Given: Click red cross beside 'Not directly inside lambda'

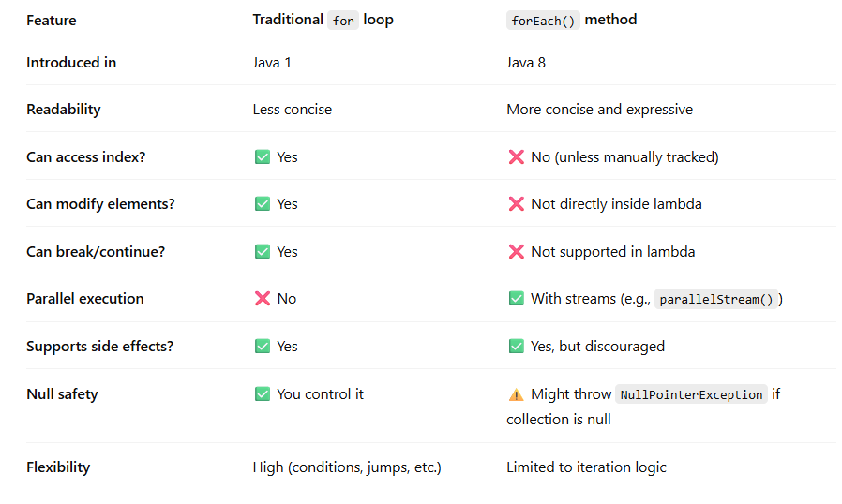Looking at the screenshot, I should coord(516,204).
